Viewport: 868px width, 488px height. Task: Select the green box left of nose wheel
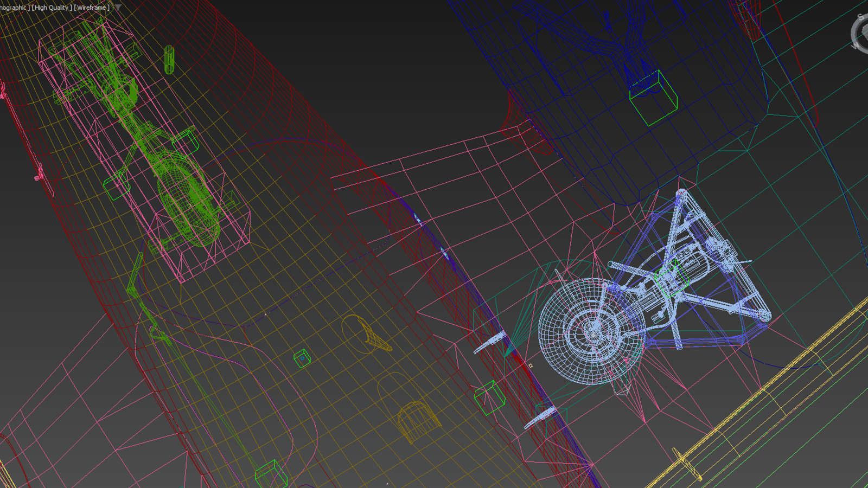click(x=116, y=186)
